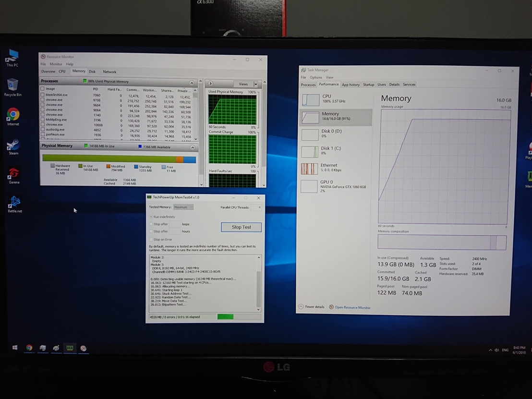This screenshot has height=399, width=532.
Task: Switch to Network tab in Resource Monitor
Action: (109, 72)
